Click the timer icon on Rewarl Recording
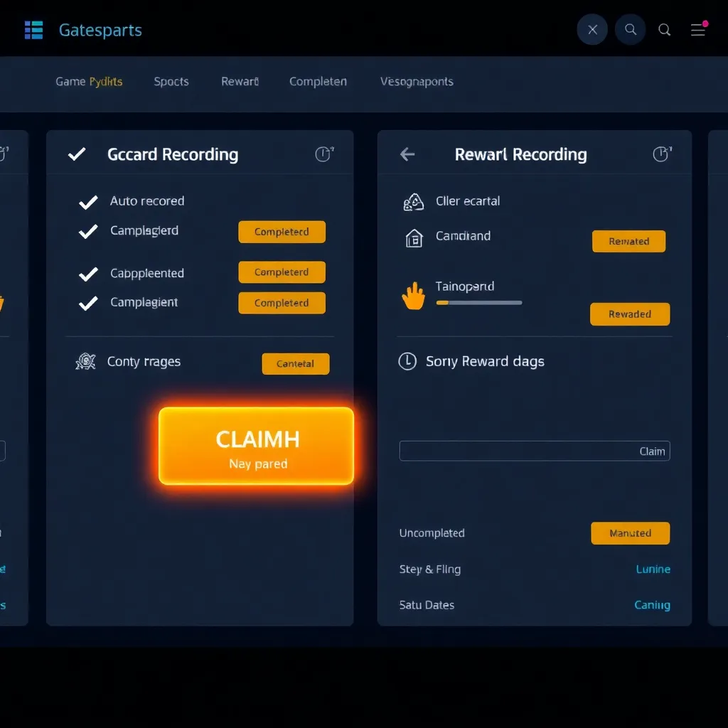 (661, 154)
